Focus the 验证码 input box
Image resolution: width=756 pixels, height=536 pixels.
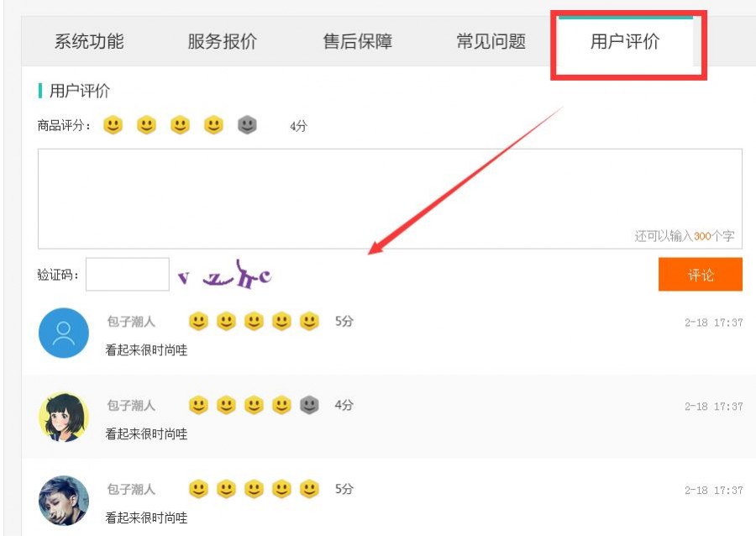point(128,274)
